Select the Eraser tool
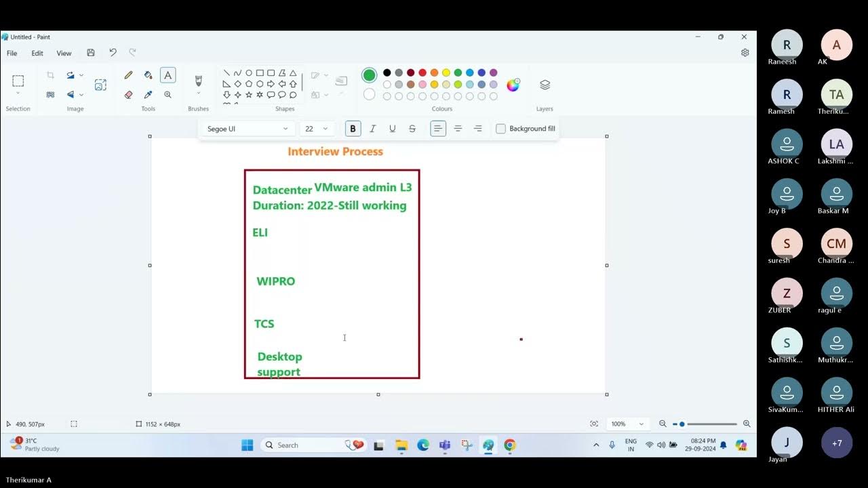Image resolution: width=868 pixels, height=488 pixels. coord(128,95)
